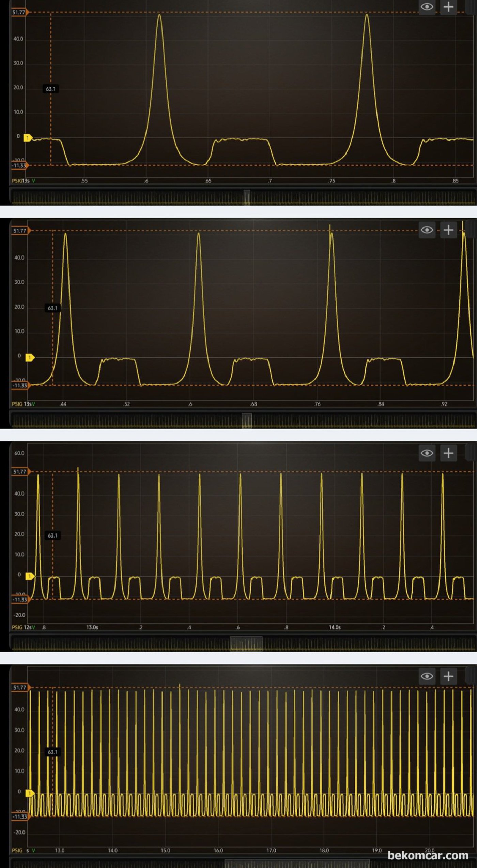Click upper cursor handle 51.77 in top chart
Viewport: 477px width, 868px height.
[x=20, y=12]
